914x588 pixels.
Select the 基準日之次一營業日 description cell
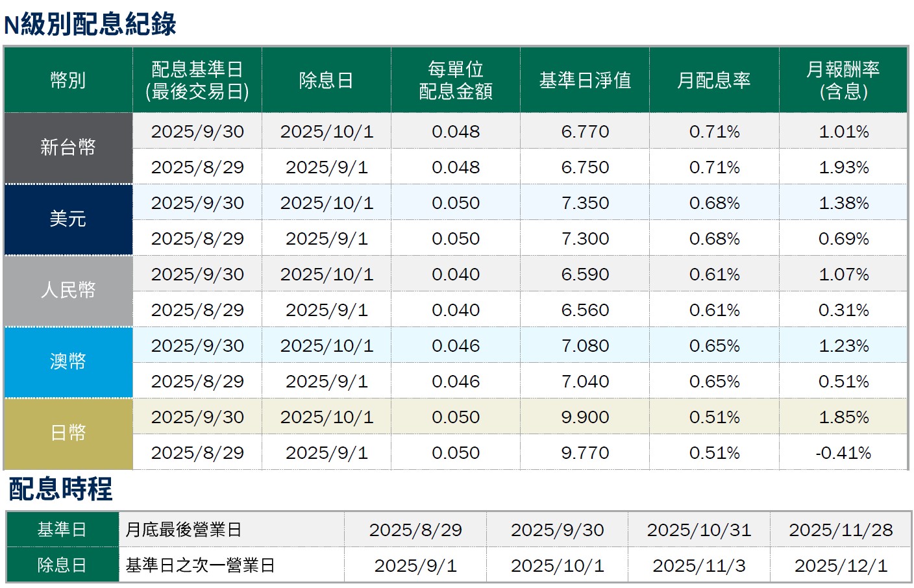click(x=200, y=566)
